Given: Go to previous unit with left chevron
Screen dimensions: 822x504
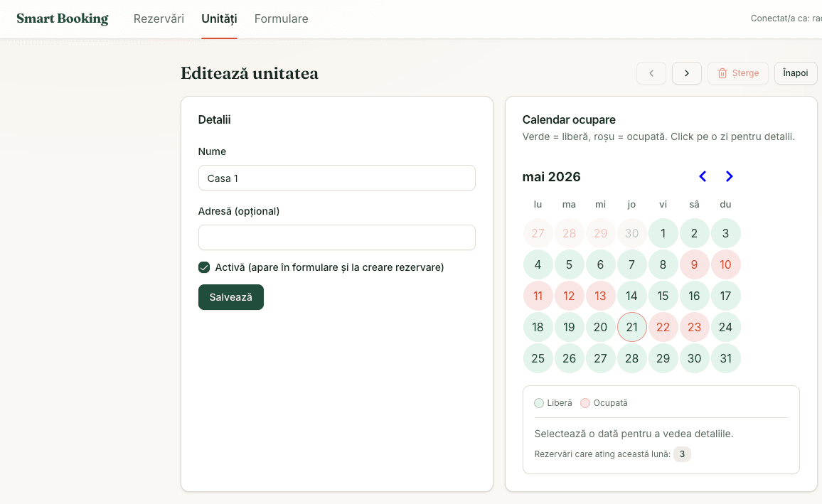Looking at the screenshot, I should pyautogui.click(x=651, y=73).
